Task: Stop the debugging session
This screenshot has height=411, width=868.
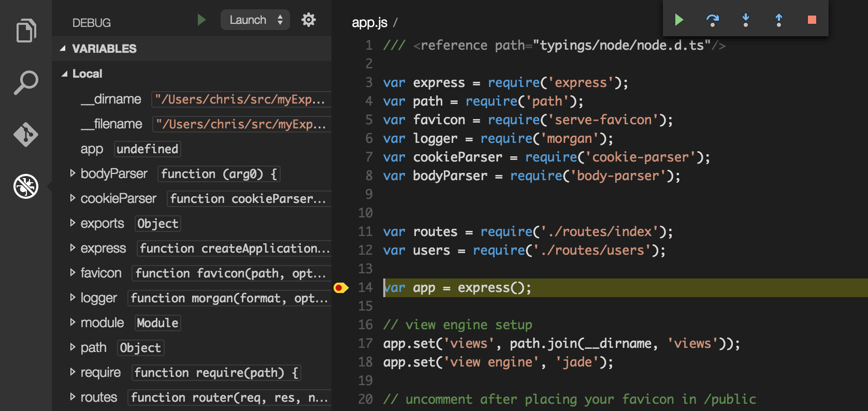Action: [812, 20]
